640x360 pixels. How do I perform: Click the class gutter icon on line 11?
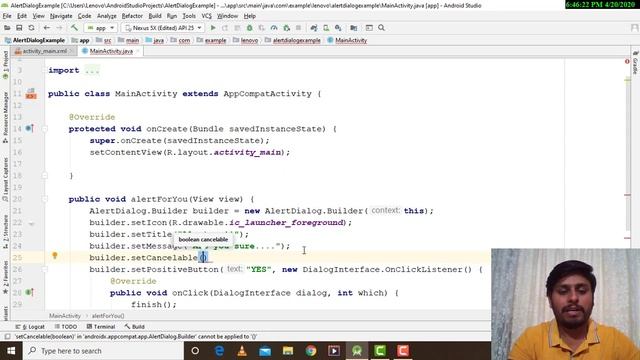point(31,93)
